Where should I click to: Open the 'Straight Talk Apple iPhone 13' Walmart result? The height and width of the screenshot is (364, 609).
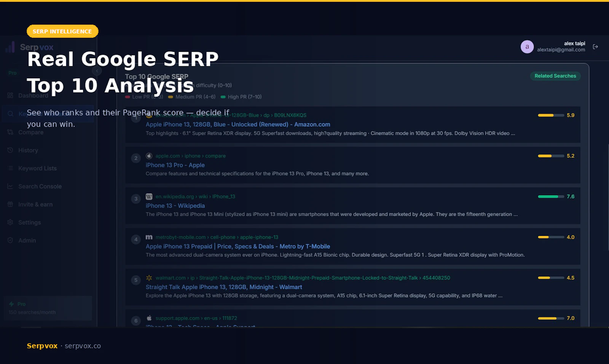224,287
